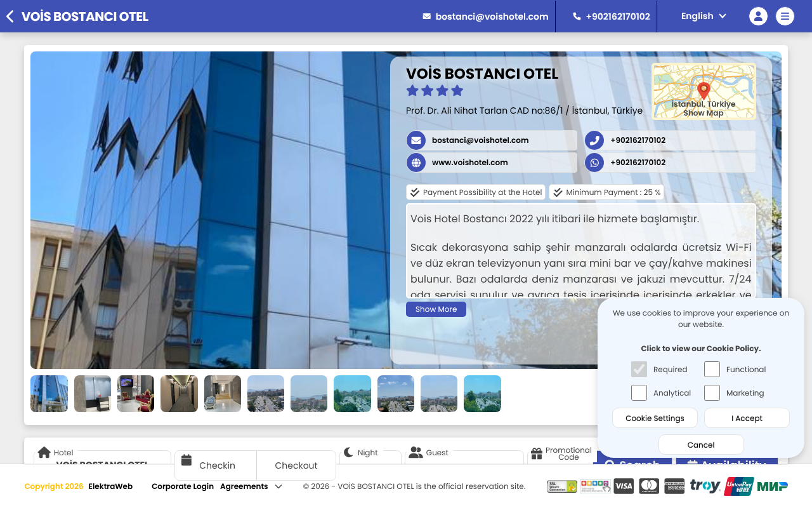Image resolution: width=812 pixels, height=508 pixels.
Task: Click the troy payment logo
Action: 705,486
